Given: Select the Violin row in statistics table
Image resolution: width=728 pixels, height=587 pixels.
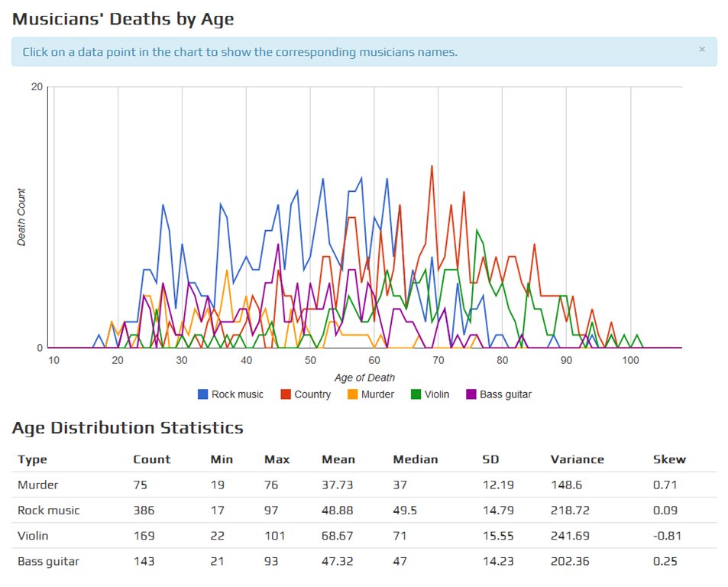Looking at the screenshot, I should click(364, 536).
